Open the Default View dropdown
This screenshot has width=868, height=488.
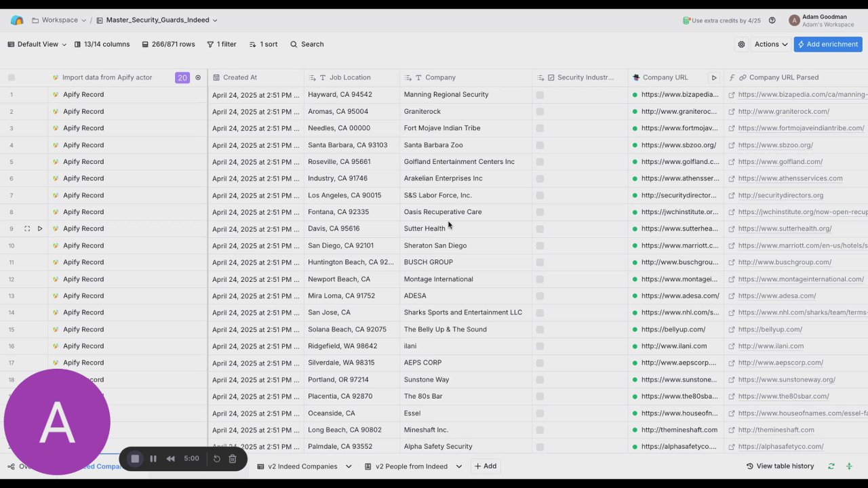tap(37, 44)
